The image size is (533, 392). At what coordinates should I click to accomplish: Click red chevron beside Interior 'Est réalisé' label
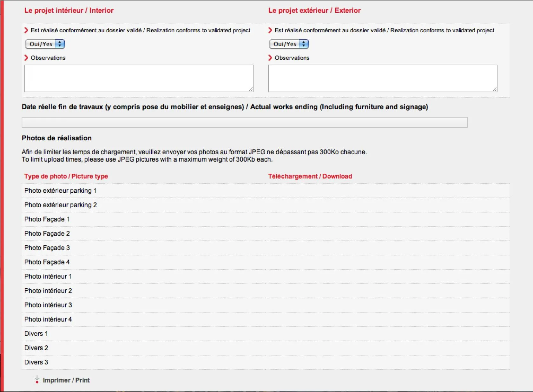(26, 30)
